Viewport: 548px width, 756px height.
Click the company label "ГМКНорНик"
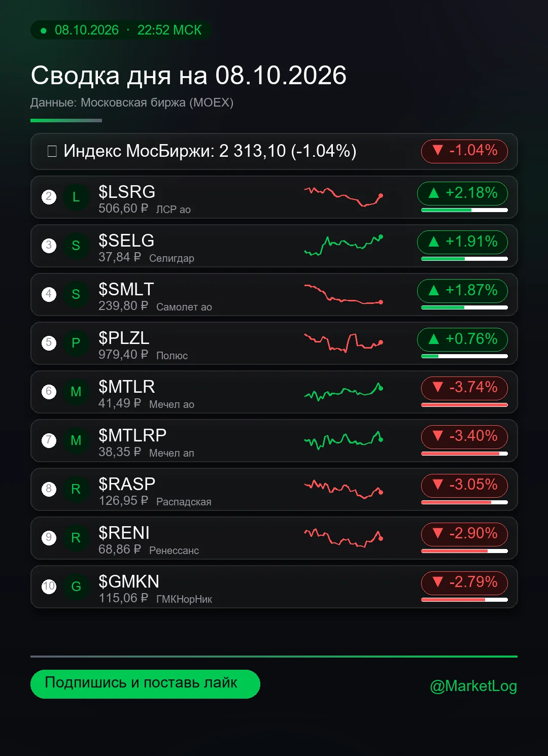point(184,599)
